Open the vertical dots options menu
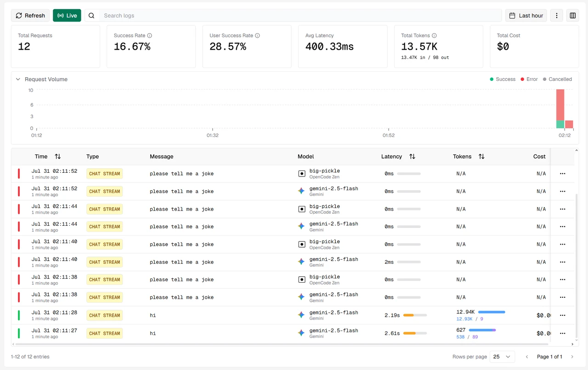588x370 pixels. click(557, 15)
